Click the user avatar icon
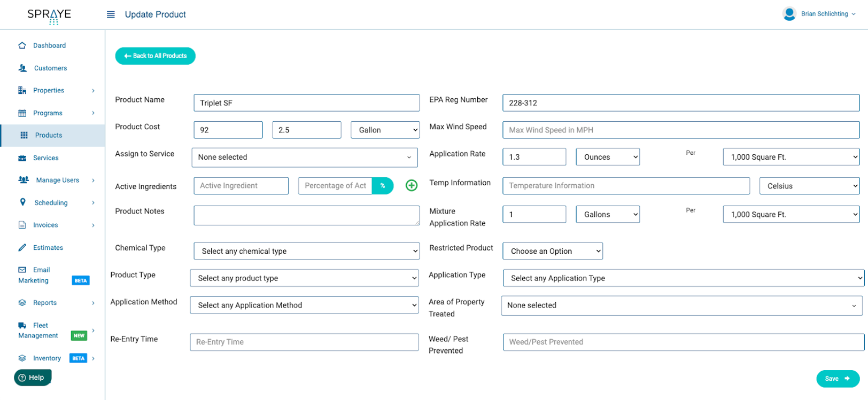Viewport: 868px width, 400px height. click(x=789, y=14)
